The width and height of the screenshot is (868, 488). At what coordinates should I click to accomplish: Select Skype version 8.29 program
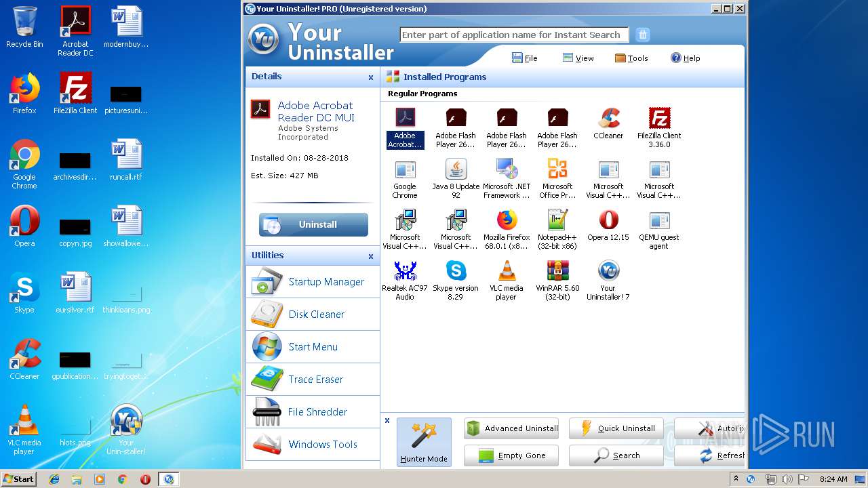pos(456,280)
